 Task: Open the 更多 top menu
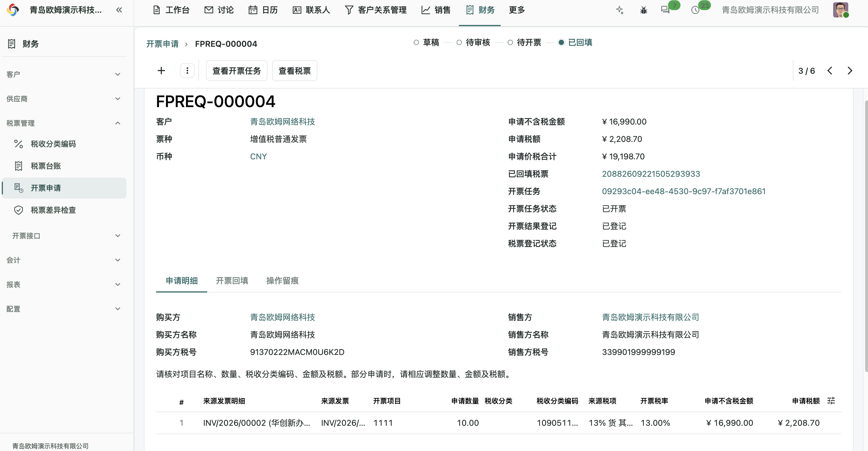[x=517, y=10]
